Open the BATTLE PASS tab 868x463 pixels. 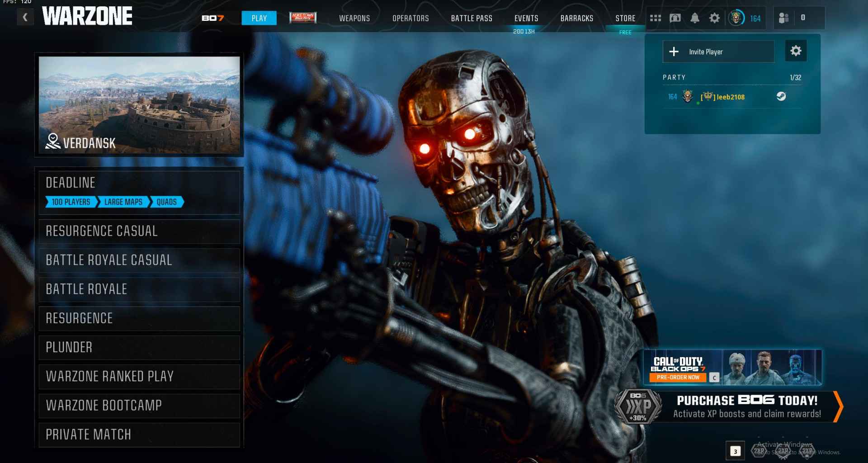472,18
